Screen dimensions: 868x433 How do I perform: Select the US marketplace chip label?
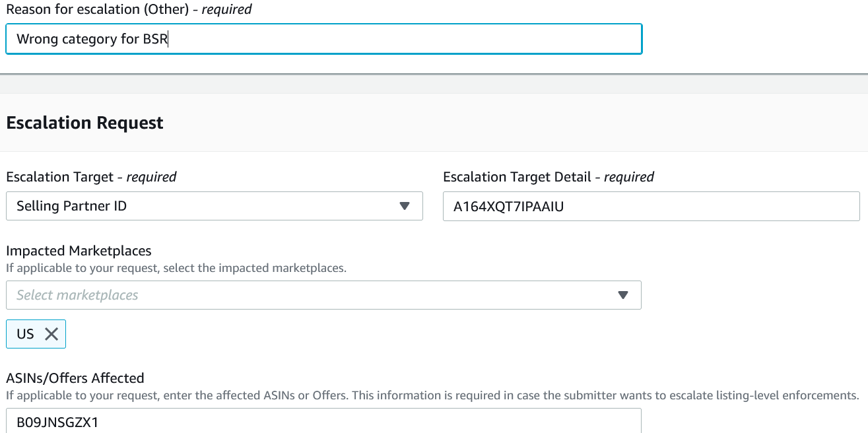click(x=25, y=334)
